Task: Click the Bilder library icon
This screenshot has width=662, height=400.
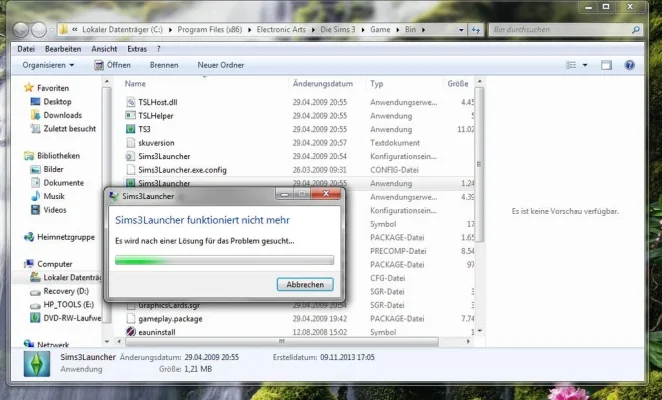Action: tap(35, 169)
